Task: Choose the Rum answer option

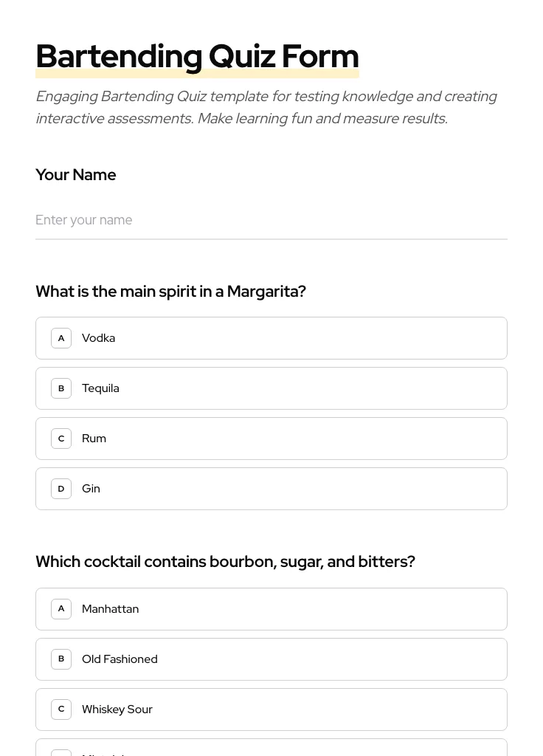Action: 271,438
